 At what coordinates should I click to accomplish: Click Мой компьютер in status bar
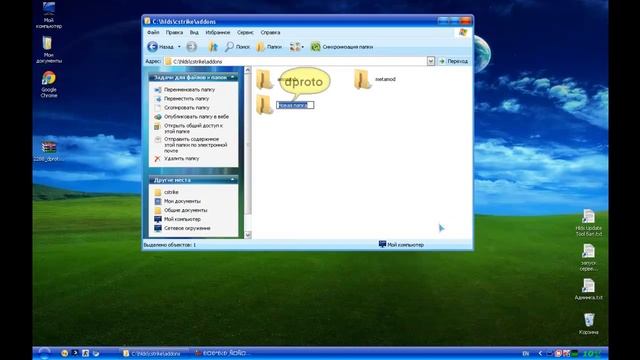(401, 244)
